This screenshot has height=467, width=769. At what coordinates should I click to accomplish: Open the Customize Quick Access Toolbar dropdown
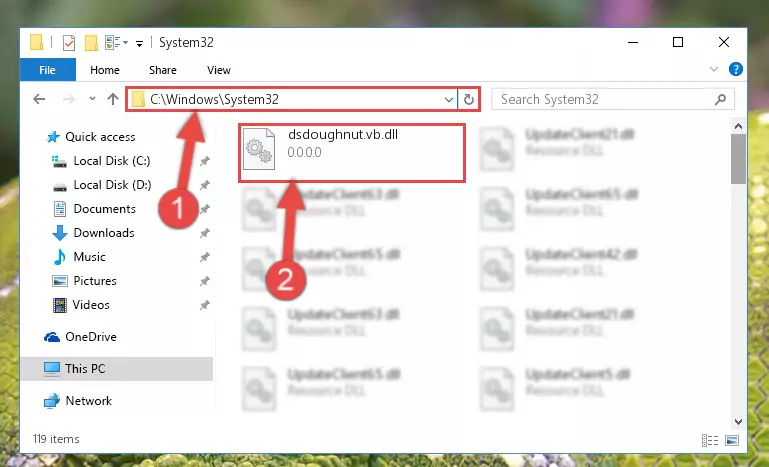tap(139, 44)
